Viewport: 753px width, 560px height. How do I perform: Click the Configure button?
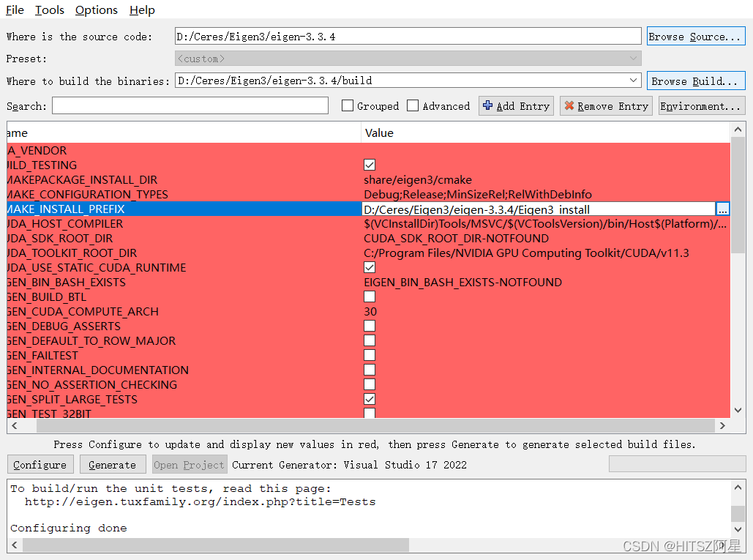[40, 465]
